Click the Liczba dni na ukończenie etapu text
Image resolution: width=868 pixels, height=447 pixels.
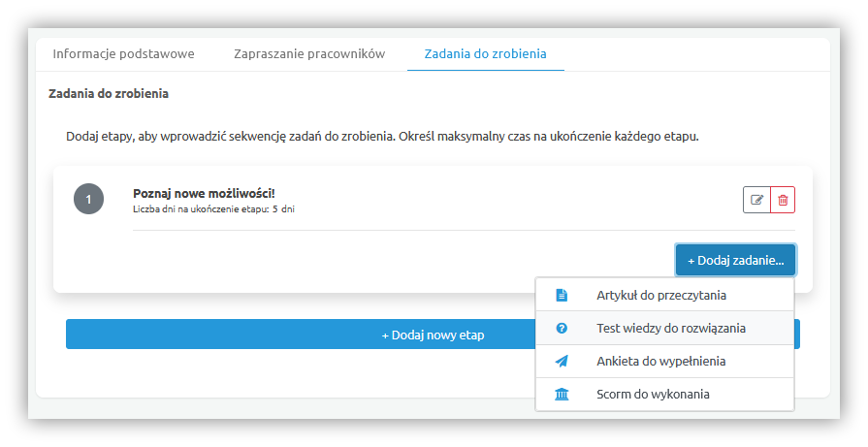click(x=212, y=209)
